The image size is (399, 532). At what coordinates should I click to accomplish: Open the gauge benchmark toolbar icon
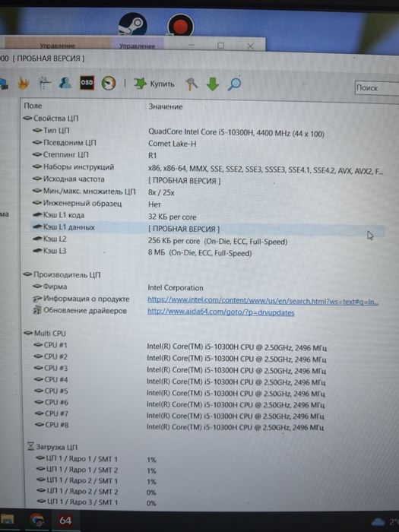(109, 83)
